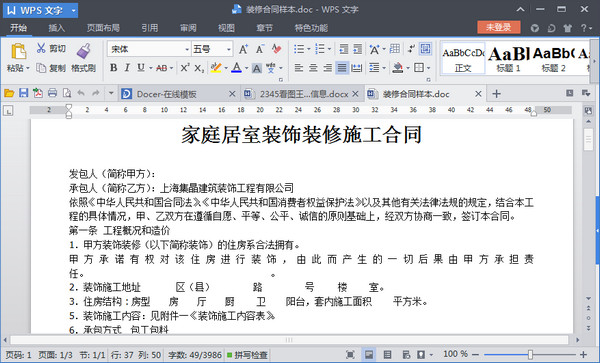
Task: Open the 视图 (View) tab
Action: pos(226,28)
